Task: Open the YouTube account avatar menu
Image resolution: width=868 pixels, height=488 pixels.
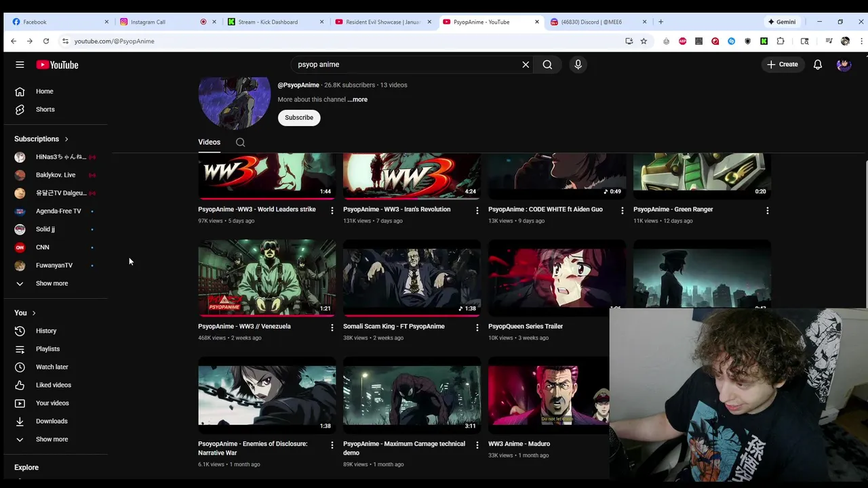Action: click(x=844, y=64)
